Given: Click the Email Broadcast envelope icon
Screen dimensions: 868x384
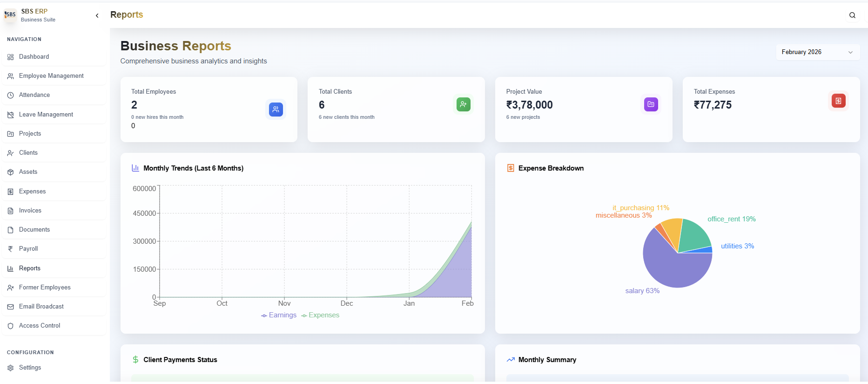Looking at the screenshot, I should point(11,307).
